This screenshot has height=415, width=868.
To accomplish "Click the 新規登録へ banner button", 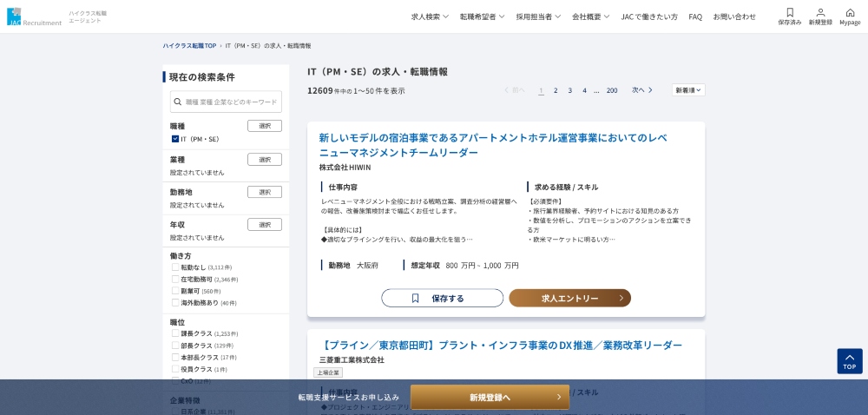I will (x=490, y=397).
